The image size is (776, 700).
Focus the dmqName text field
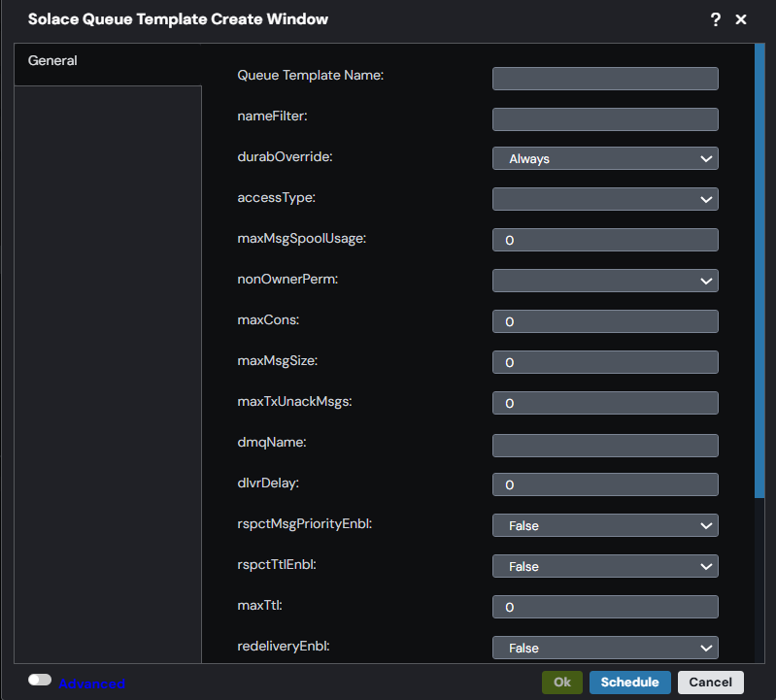(605, 446)
